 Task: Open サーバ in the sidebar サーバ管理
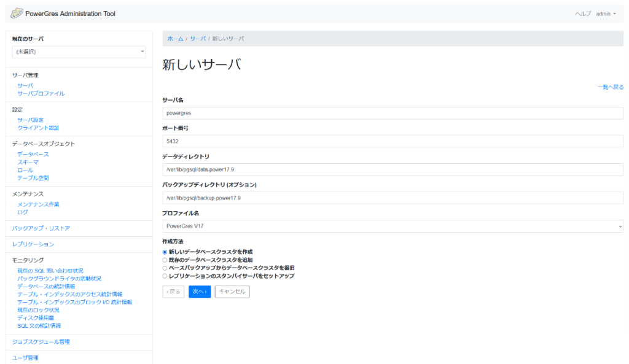click(x=25, y=86)
